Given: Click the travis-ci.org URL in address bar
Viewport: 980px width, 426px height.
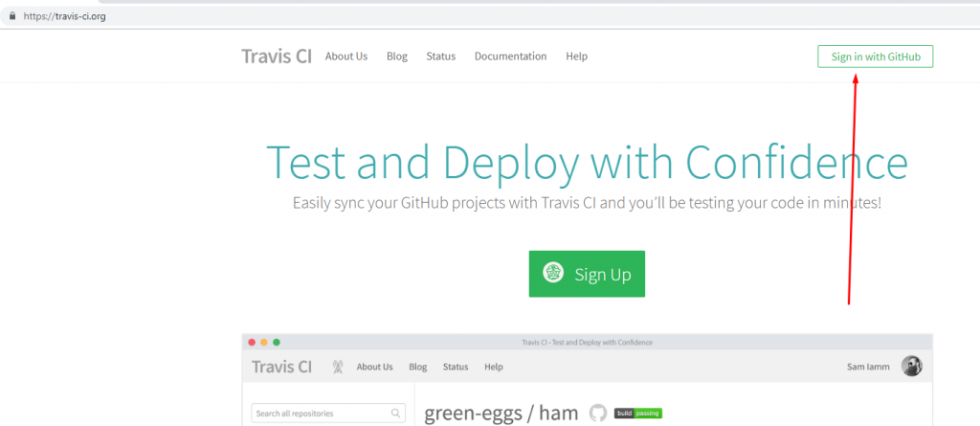Looking at the screenshot, I should click(64, 16).
